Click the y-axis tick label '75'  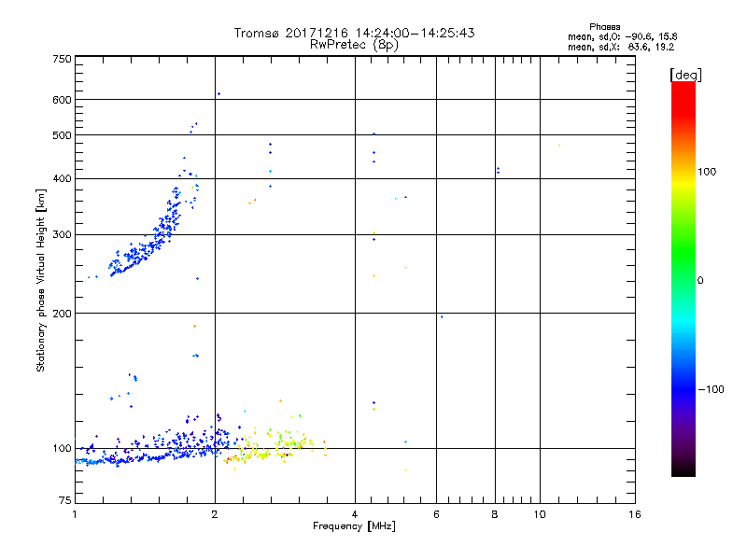(65, 500)
